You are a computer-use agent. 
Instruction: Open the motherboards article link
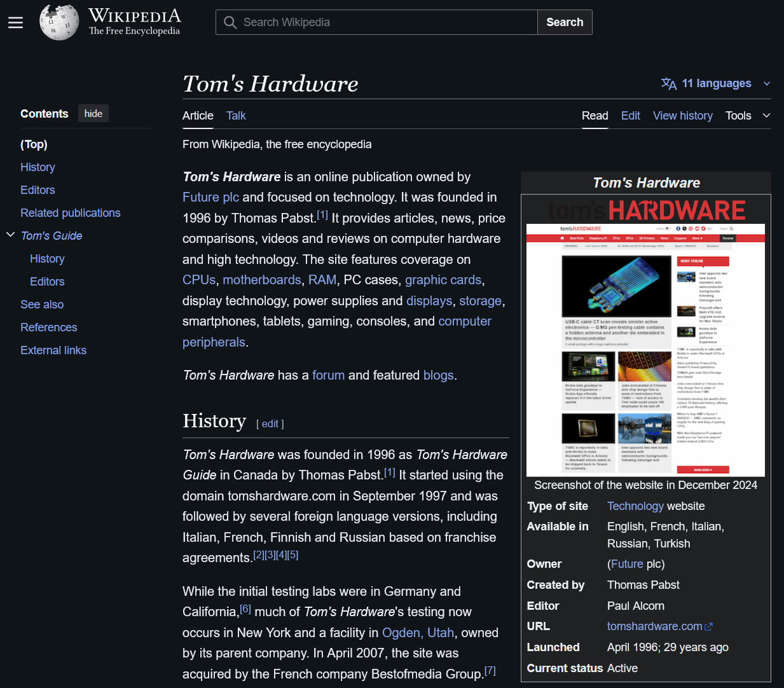[261, 280]
